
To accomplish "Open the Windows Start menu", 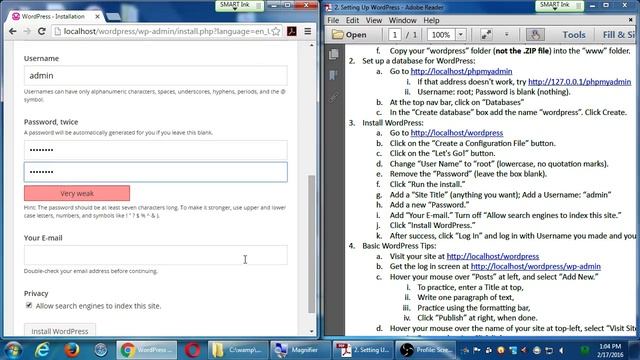I will tap(13, 350).
